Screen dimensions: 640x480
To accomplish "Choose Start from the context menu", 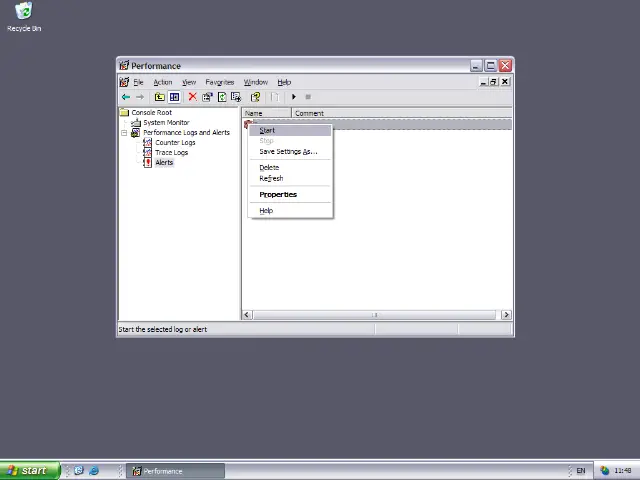I will point(290,130).
